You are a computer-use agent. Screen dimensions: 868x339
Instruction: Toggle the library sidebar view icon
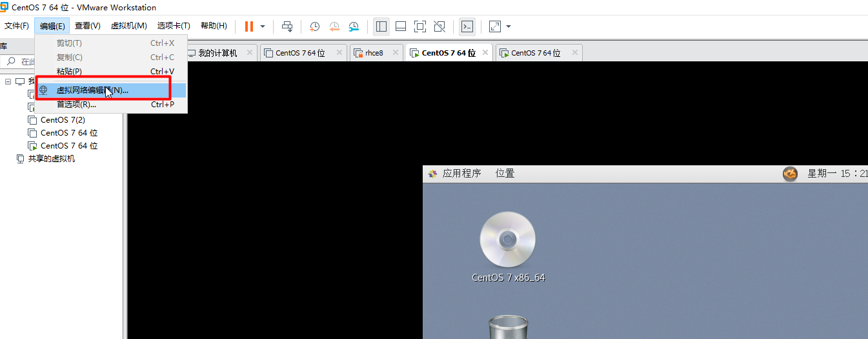(x=381, y=26)
